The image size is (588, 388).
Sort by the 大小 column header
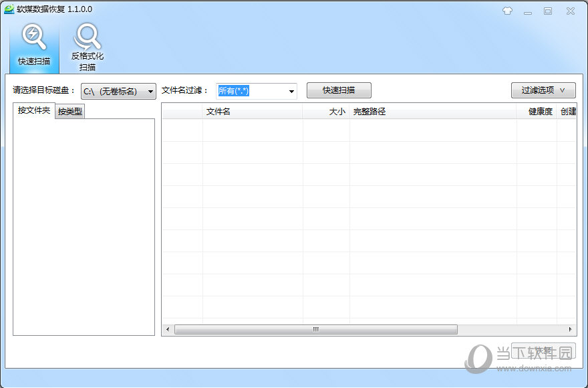326,112
